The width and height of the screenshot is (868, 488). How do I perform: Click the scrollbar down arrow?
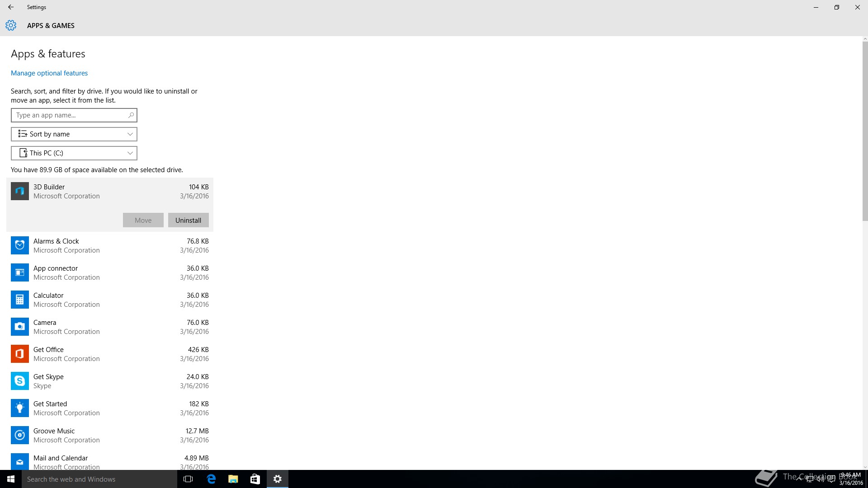click(865, 467)
